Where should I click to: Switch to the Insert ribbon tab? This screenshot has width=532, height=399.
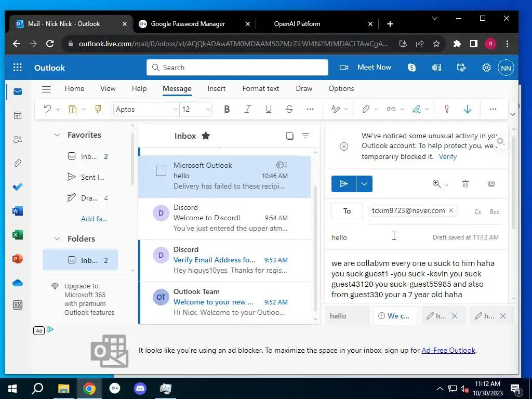point(217,88)
